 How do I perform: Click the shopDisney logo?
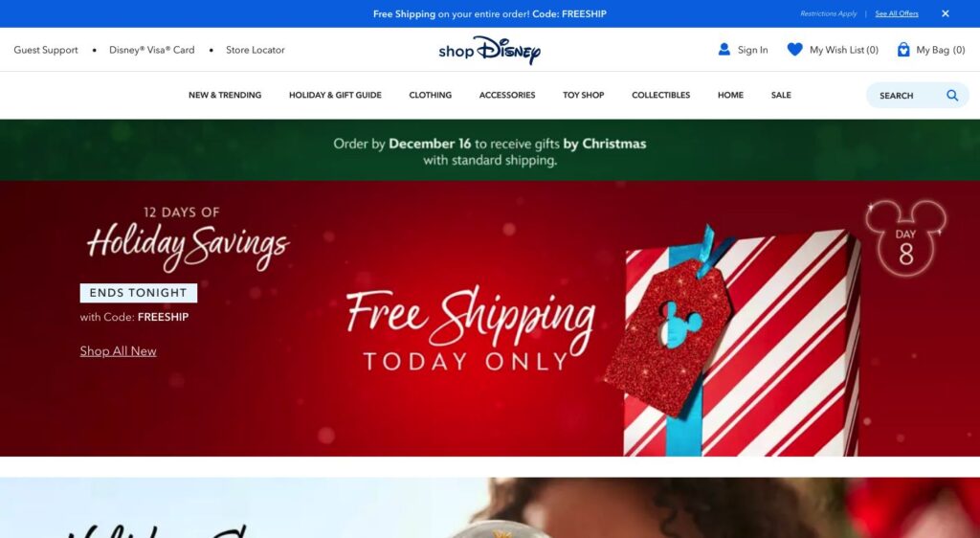[x=489, y=50]
